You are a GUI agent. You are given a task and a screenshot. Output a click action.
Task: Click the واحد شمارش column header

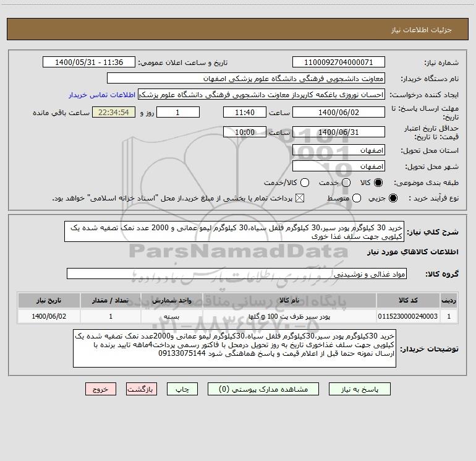click(x=171, y=301)
